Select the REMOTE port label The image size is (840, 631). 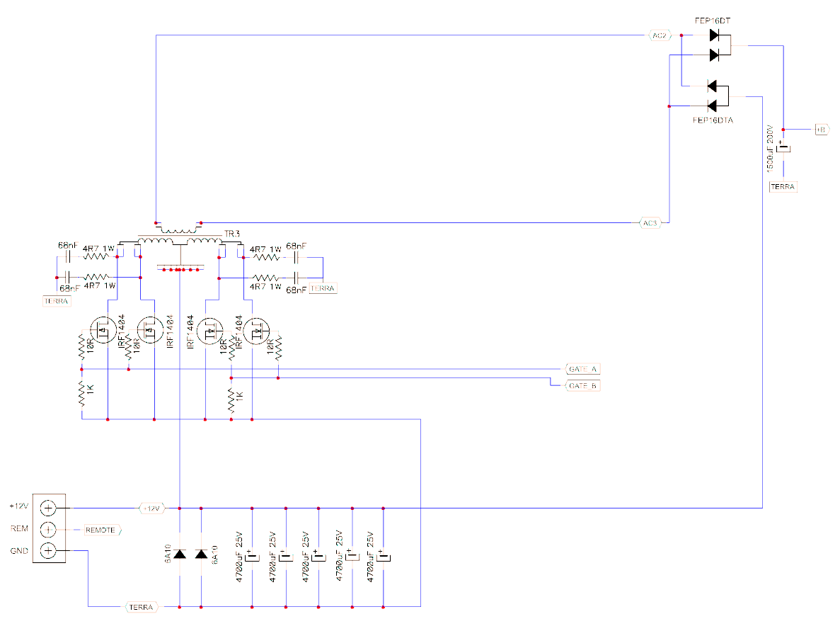tap(102, 530)
